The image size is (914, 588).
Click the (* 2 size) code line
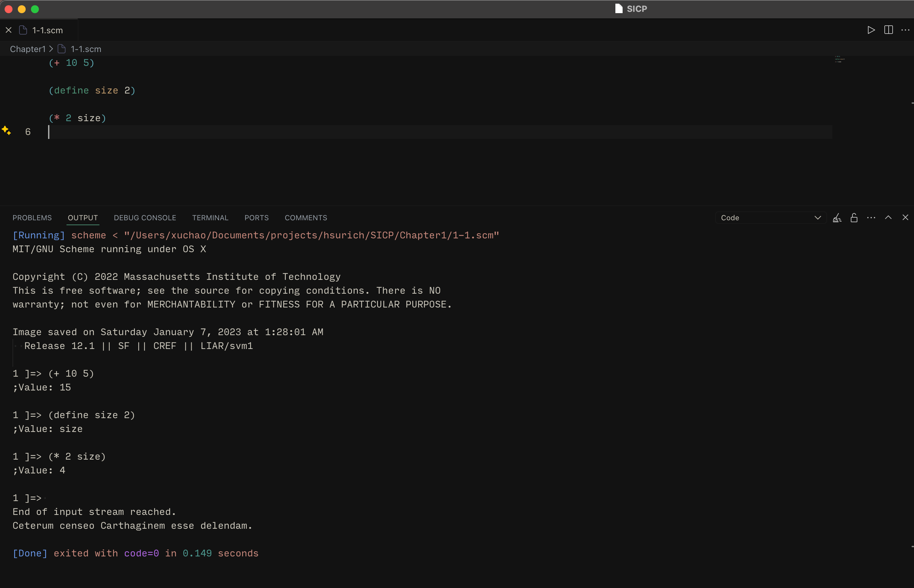(x=77, y=119)
